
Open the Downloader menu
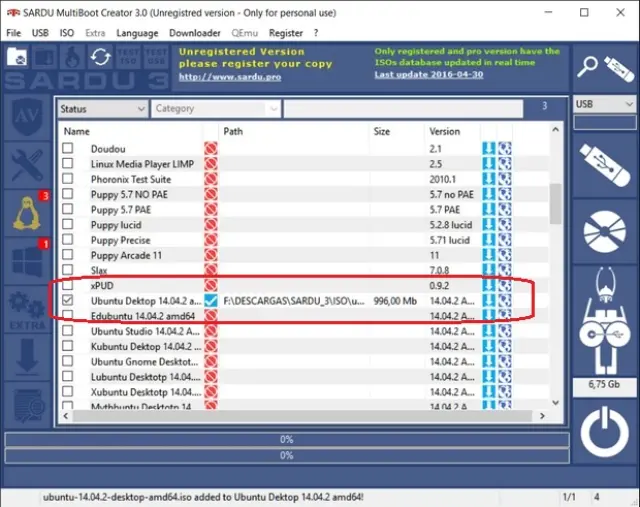point(194,33)
